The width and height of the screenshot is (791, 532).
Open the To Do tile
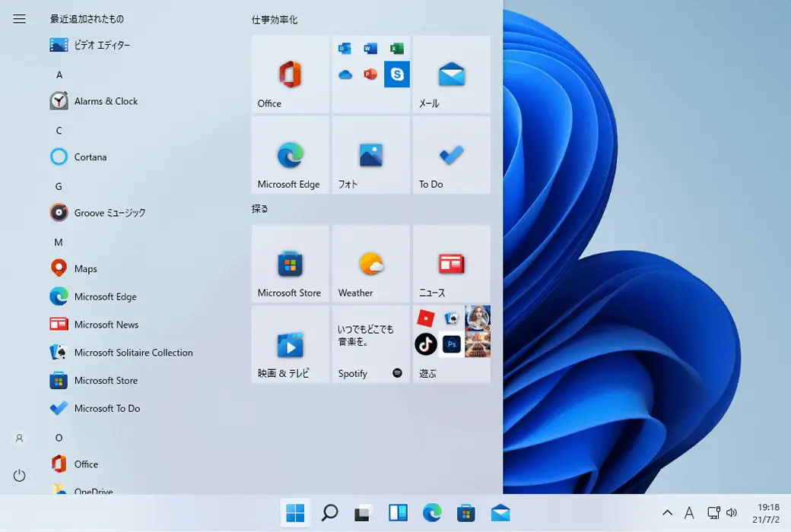point(452,155)
